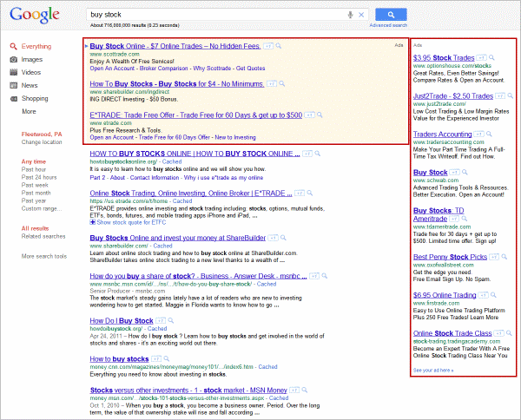Select the Videos search filter

click(x=31, y=72)
